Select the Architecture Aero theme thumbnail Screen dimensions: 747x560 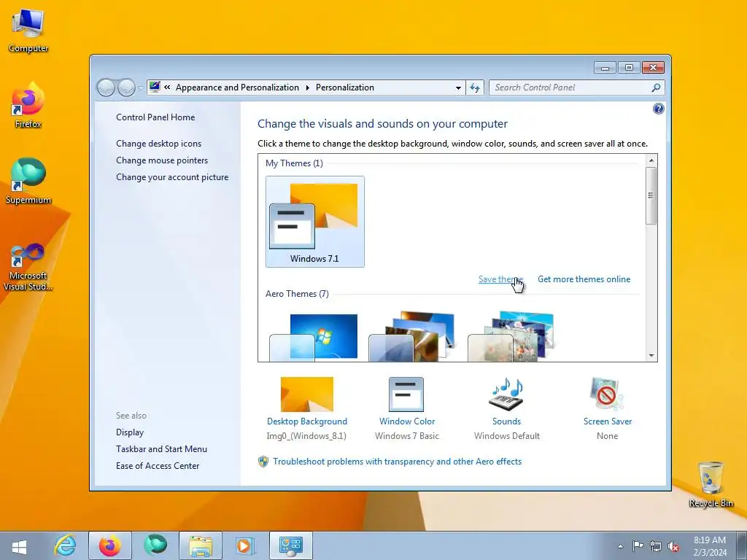413,336
